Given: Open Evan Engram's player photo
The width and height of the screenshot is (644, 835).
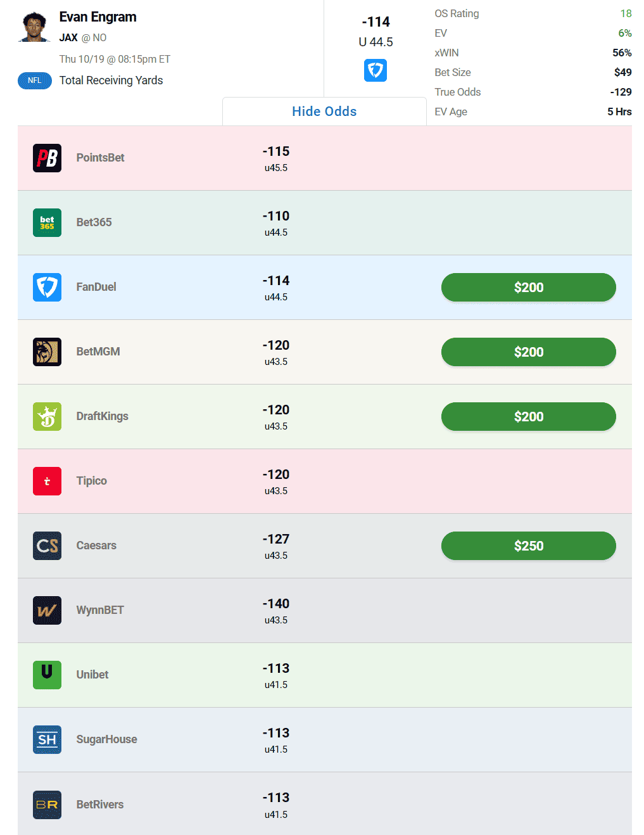Looking at the screenshot, I should tap(35, 27).
